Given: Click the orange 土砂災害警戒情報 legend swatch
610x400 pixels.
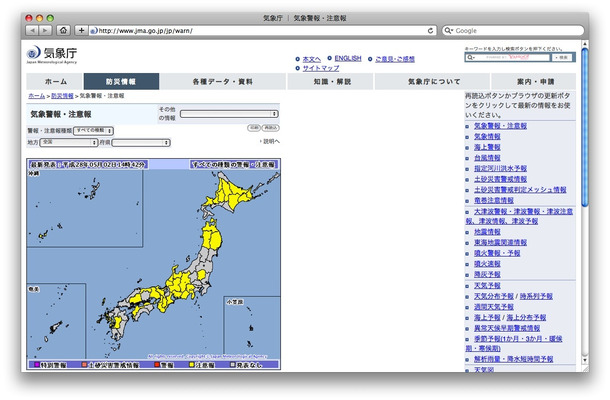Looking at the screenshot, I should click(84, 365).
